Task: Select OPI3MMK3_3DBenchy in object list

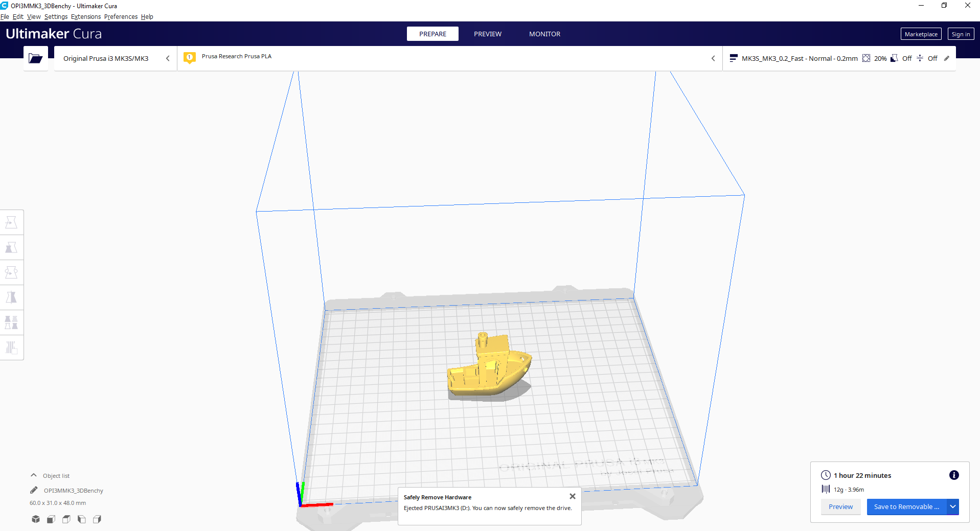Action: 74,491
